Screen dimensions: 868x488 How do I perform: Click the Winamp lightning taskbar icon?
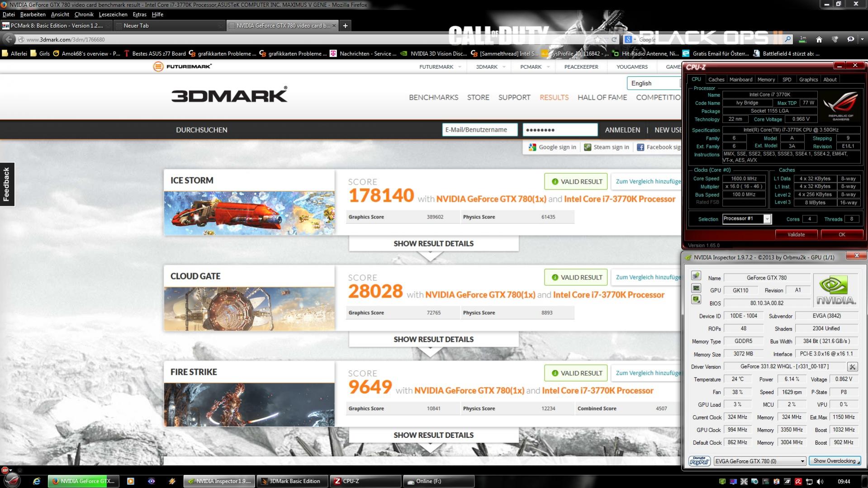pyautogui.click(x=172, y=481)
